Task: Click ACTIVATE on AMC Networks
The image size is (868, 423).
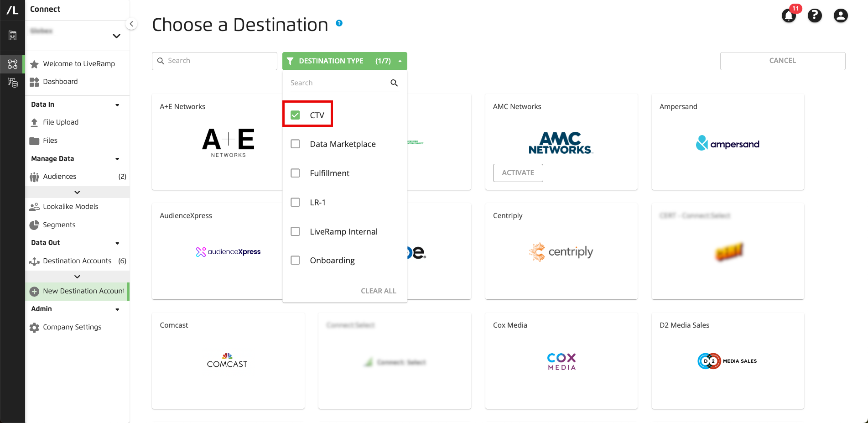Action: (x=518, y=173)
